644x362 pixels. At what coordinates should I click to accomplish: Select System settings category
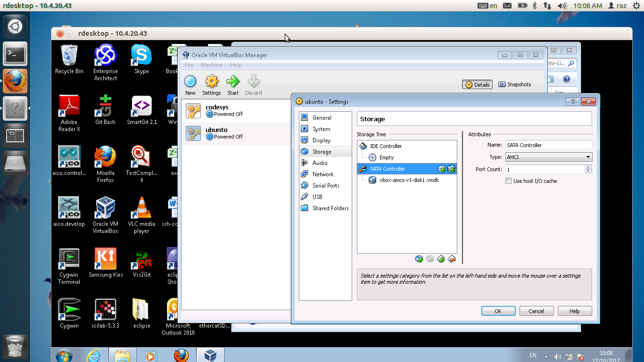pos(325,129)
